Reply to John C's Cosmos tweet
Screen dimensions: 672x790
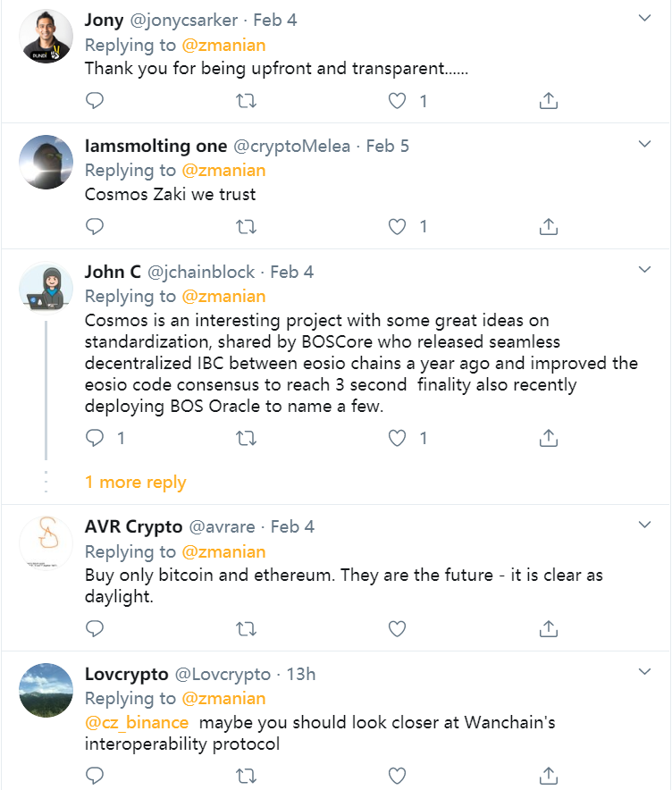[x=95, y=438]
